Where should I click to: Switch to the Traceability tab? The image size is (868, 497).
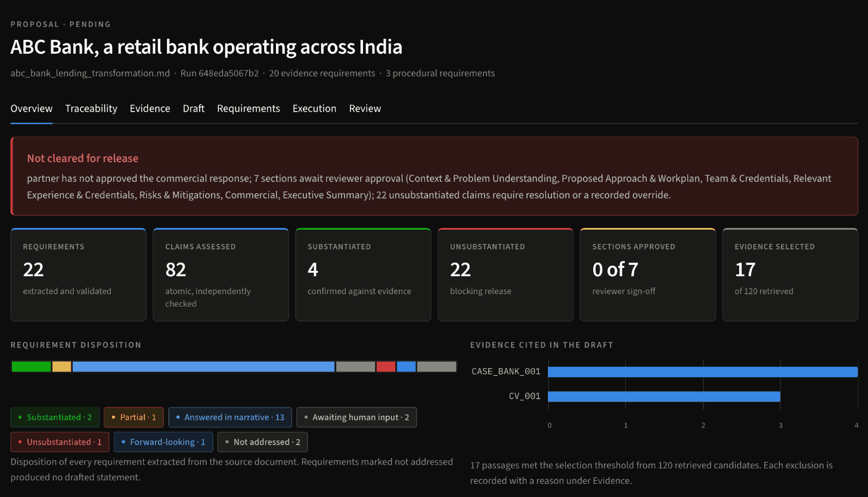coord(91,109)
